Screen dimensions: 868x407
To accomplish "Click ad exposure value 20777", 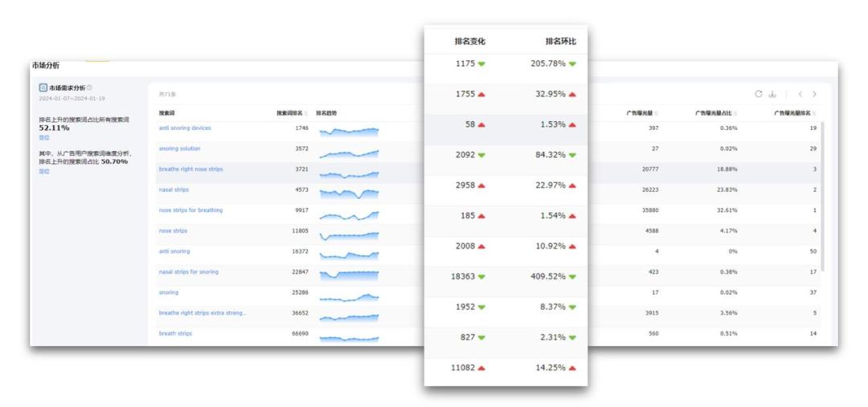I will point(650,169).
